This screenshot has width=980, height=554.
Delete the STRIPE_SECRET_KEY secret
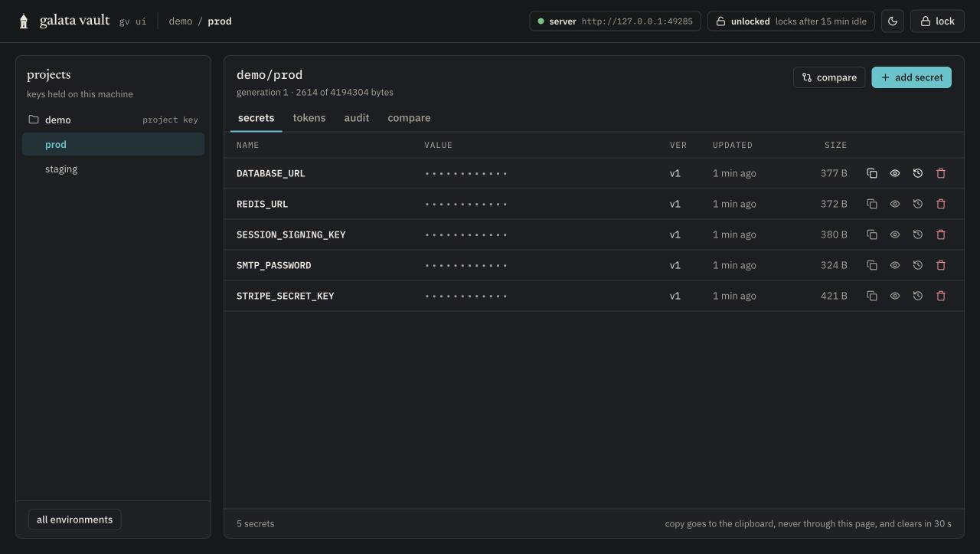pos(941,296)
